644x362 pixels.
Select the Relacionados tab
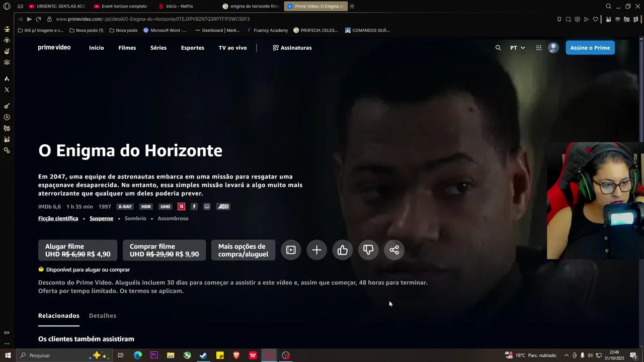tap(59, 316)
